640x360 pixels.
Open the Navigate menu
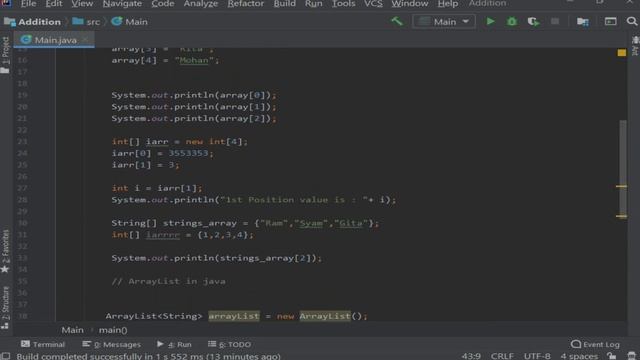coord(122,4)
